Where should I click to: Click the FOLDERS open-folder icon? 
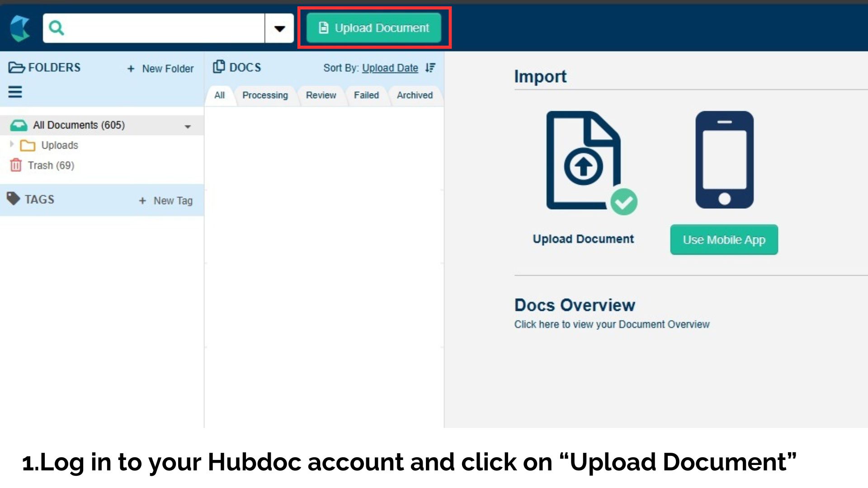17,68
